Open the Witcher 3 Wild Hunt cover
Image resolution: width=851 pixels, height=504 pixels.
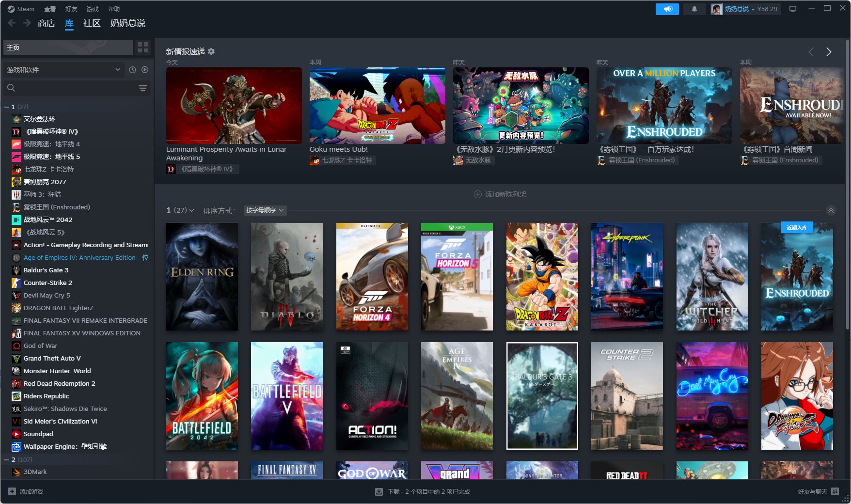(712, 277)
